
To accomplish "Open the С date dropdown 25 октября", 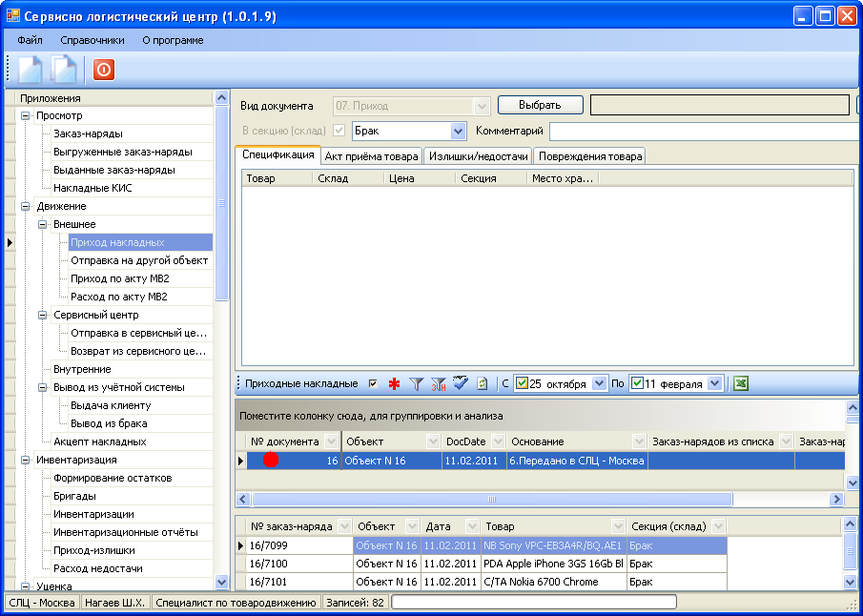I will tap(599, 383).
